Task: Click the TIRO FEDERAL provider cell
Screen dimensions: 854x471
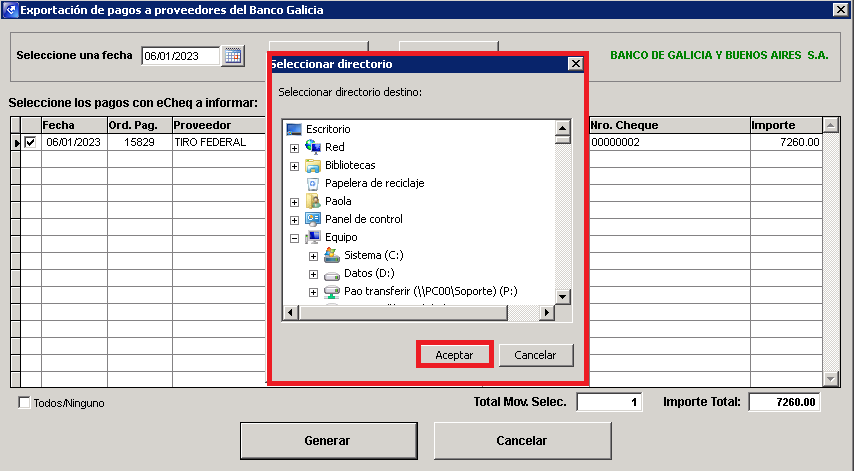Action: point(219,143)
